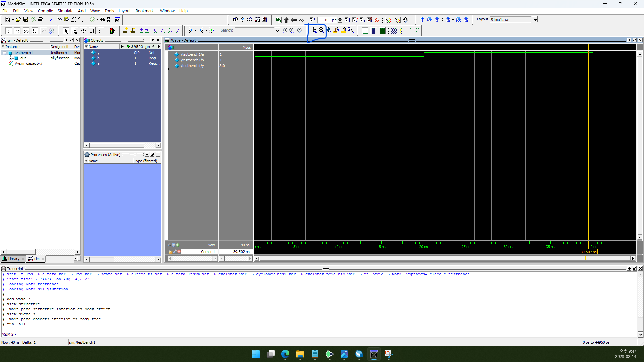This screenshot has width=644, height=362.
Task: Click the zoom out magnifier icon
Action: pos(322,30)
